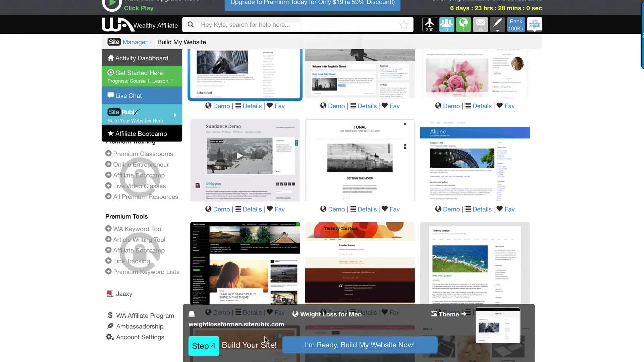This screenshot has width=644, height=362.
Task: Click the Wealthy Affiliate logo
Action: tap(140, 25)
